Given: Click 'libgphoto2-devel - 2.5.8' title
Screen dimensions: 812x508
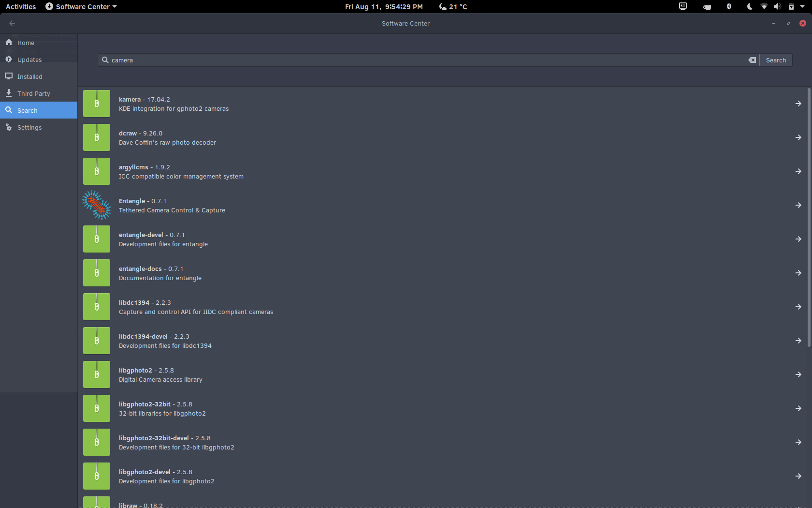Looking at the screenshot, I should [x=156, y=472].
